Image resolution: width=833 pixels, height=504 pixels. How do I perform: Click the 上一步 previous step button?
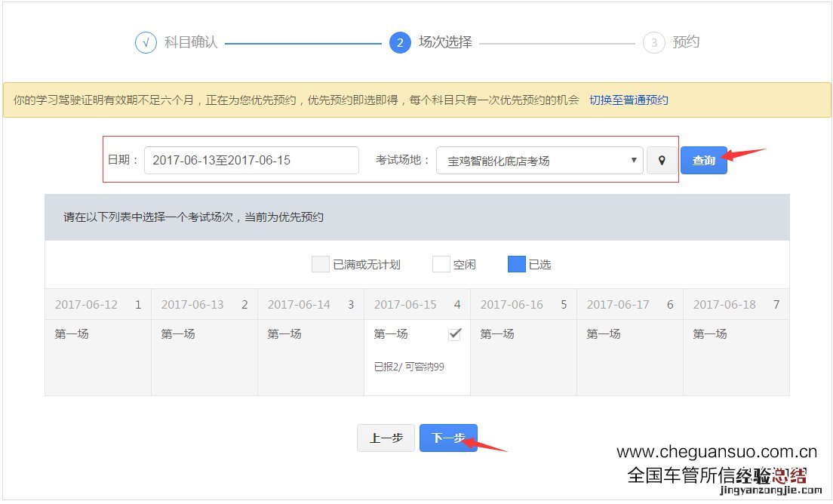(x=386, y=438)
